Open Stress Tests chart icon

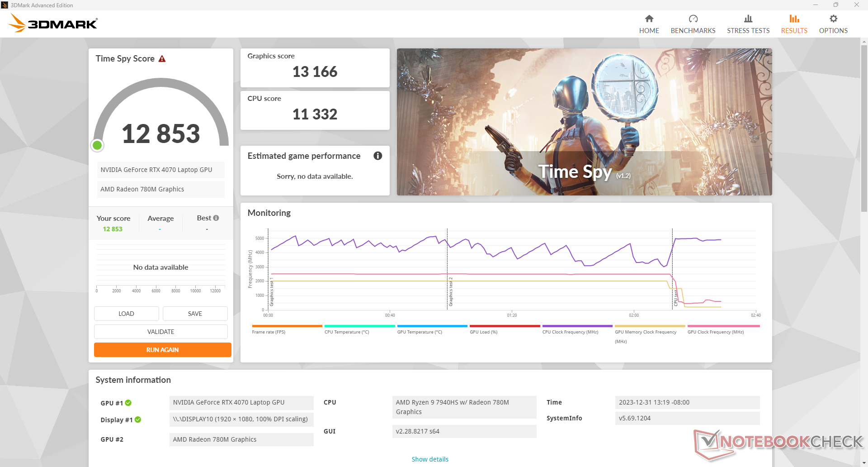(x=748, y=19)
